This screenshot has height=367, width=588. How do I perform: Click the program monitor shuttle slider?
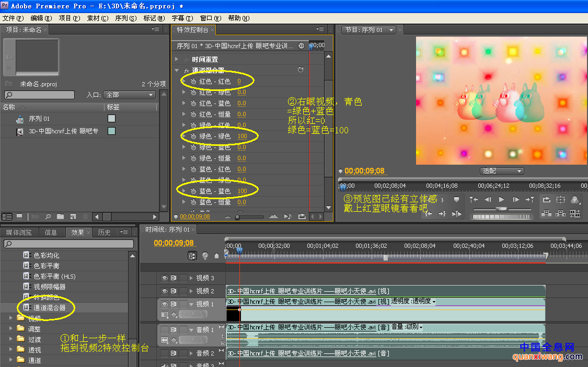[x=502, y=209]
